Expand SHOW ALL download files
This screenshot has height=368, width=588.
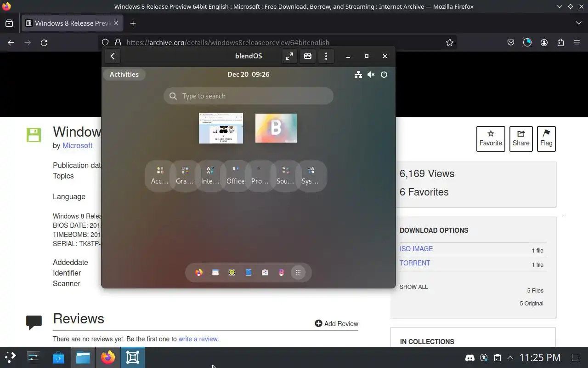click(413, 287)
